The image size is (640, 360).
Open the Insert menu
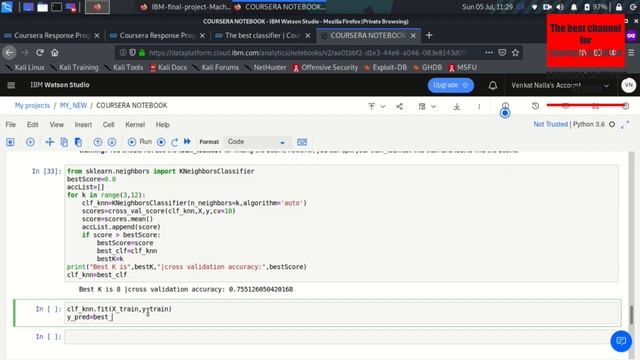coord(83,124)
